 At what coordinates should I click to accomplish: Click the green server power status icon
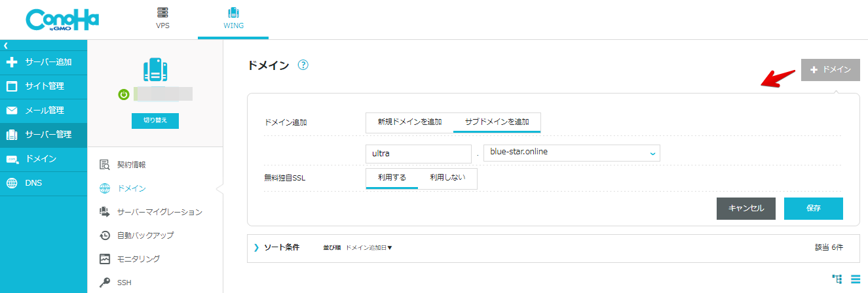click(x=123, y=95)
